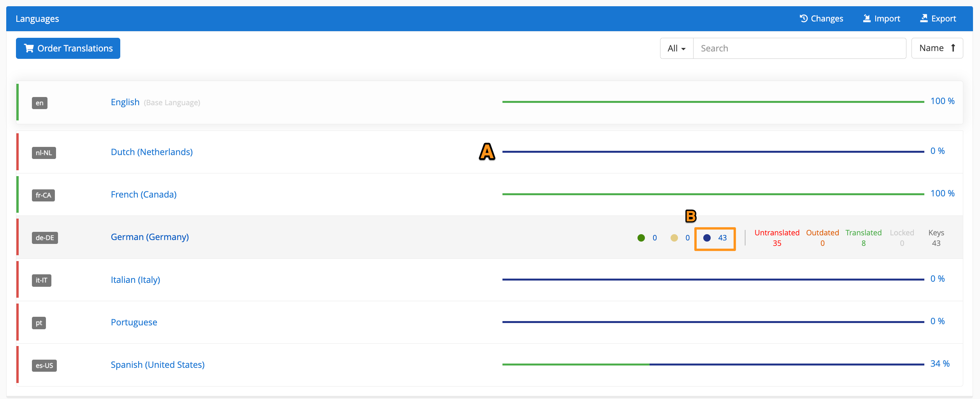Click the es-US language code badge
Screen dimensions: 980x399
coord(44,365)
